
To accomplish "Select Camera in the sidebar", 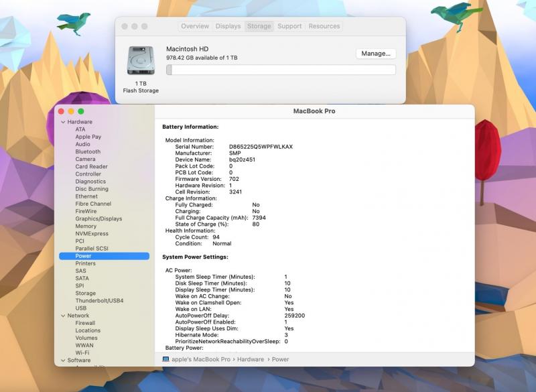I will click(86, 159).
